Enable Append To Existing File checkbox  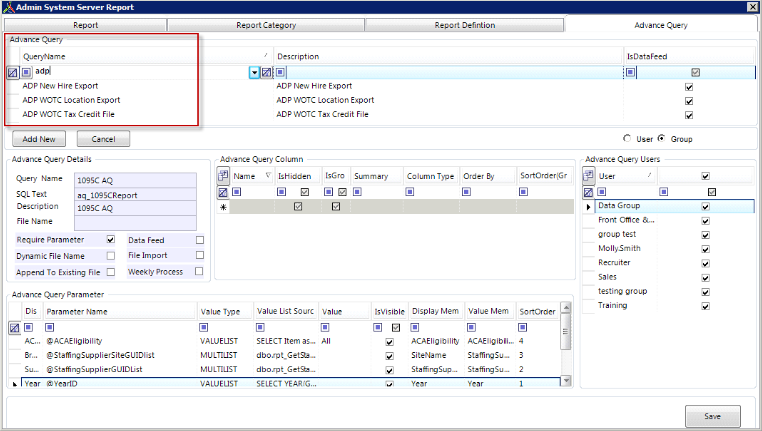click(110, 272)
